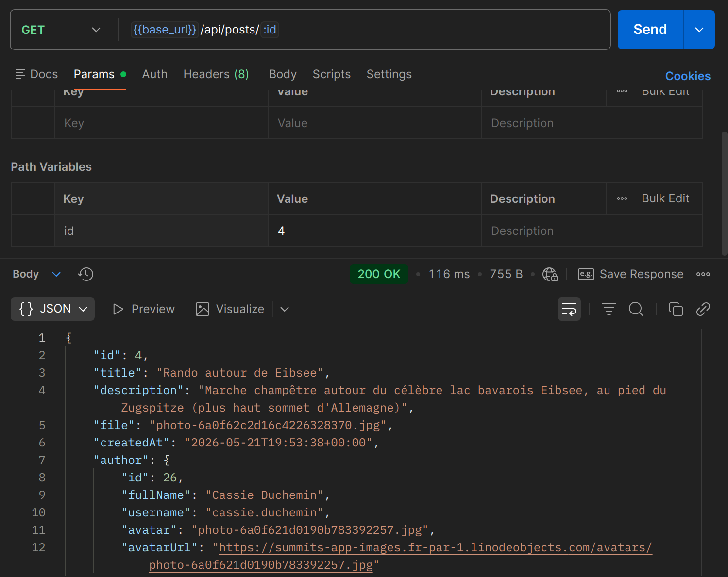Click the Save Response example icon
Viewport: 728px width, 577px height.
[586, 274]
